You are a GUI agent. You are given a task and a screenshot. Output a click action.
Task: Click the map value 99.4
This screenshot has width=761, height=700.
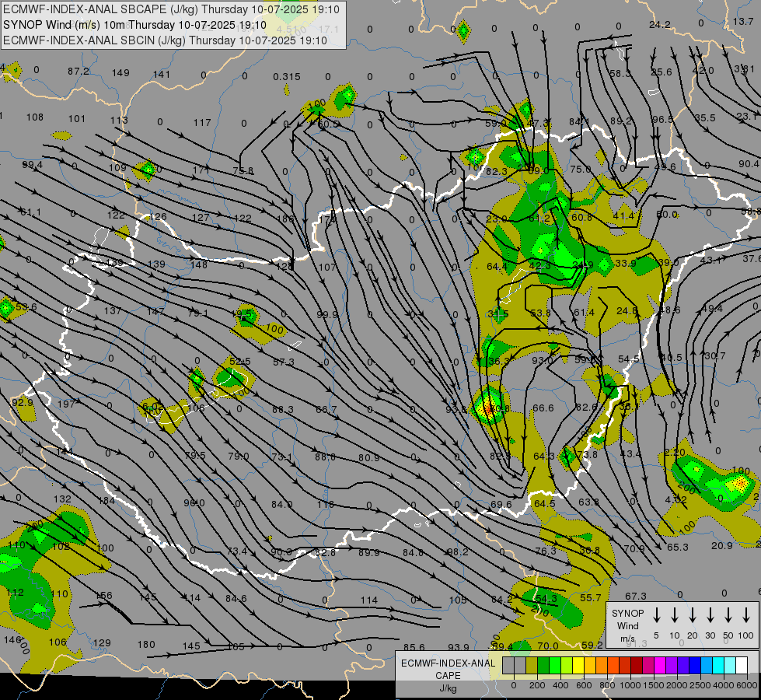coord(32,165)
